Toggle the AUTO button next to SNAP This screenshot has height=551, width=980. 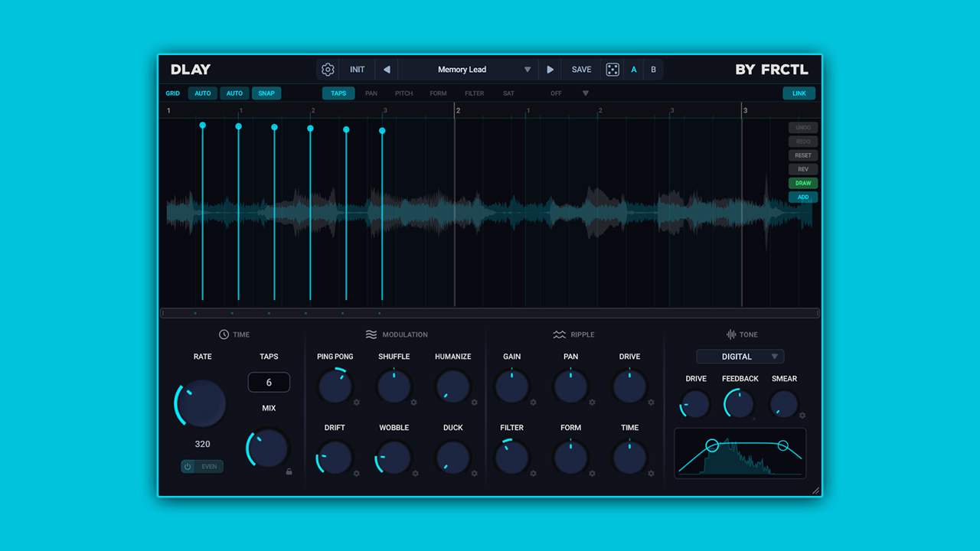pos(234,93)
